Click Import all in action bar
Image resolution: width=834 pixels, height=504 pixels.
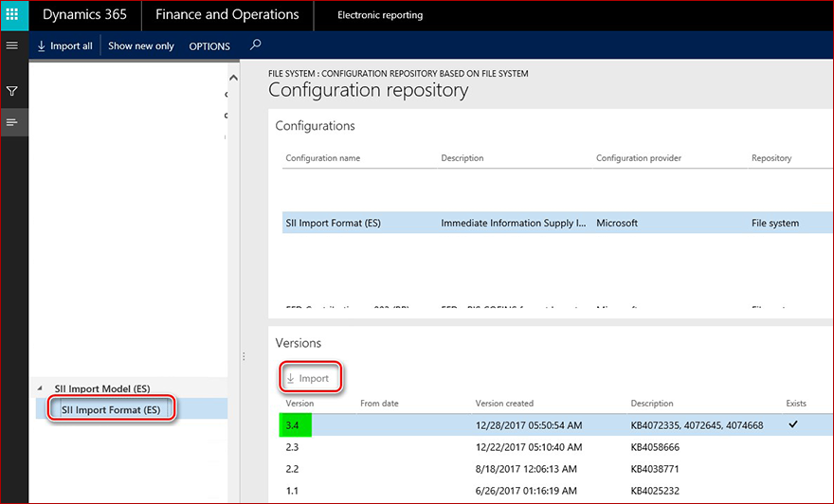pyautogui.click(x=64, y=46)
